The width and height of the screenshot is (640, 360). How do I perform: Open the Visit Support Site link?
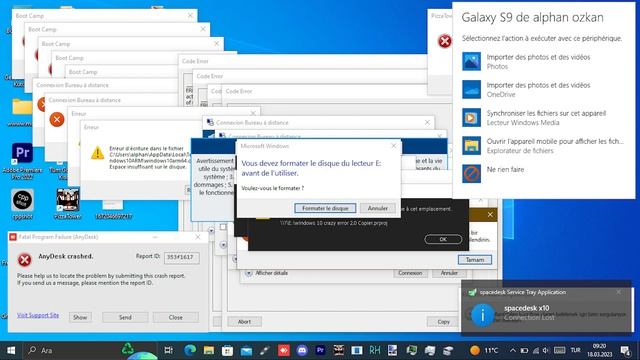pyautogui.click(x=38, y=315)
